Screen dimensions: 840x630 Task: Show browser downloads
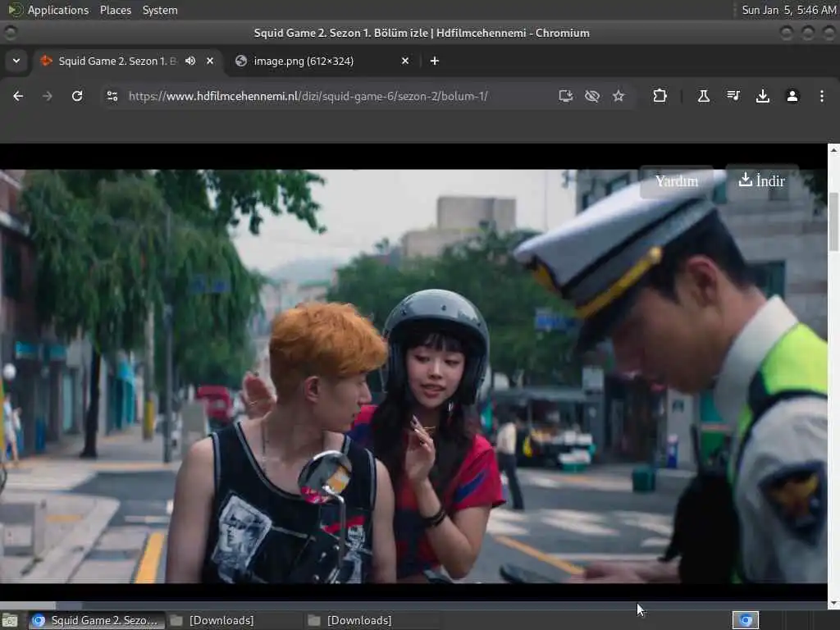tap(762, 96)
